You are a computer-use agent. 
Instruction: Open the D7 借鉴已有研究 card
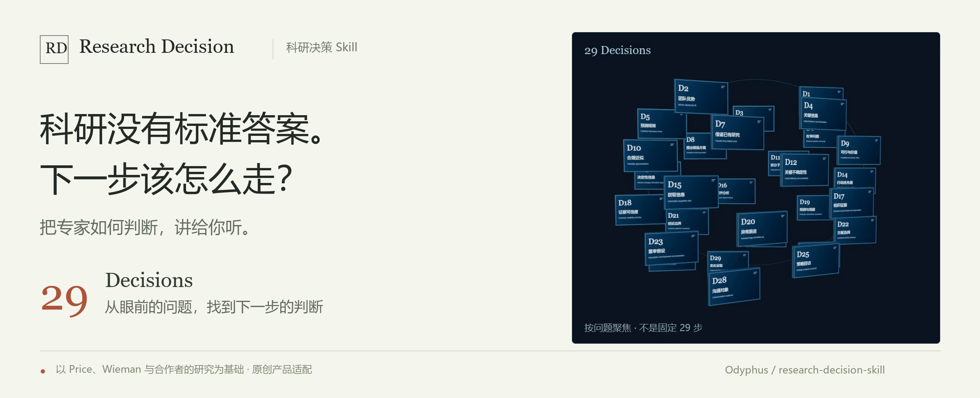click(737, 132)
